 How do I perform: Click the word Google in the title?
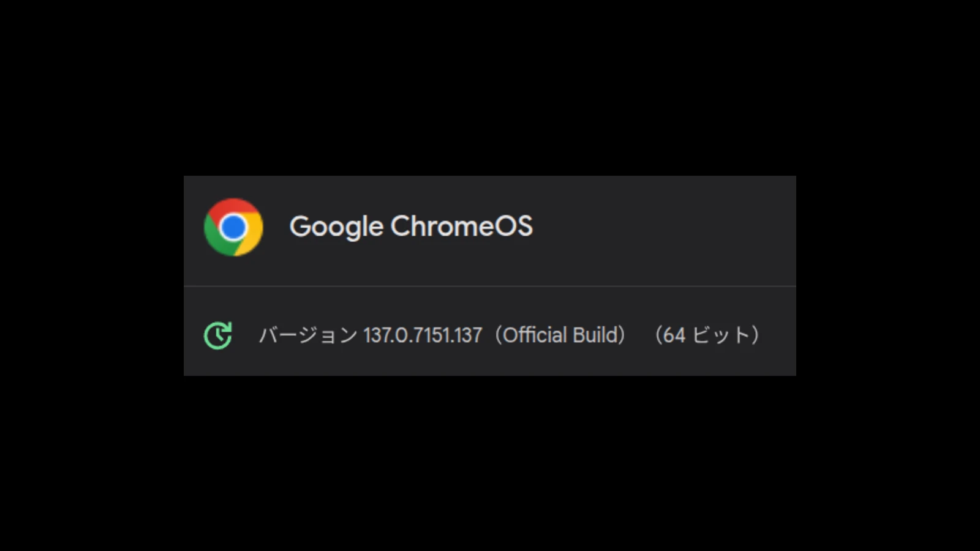coord(336,227)
